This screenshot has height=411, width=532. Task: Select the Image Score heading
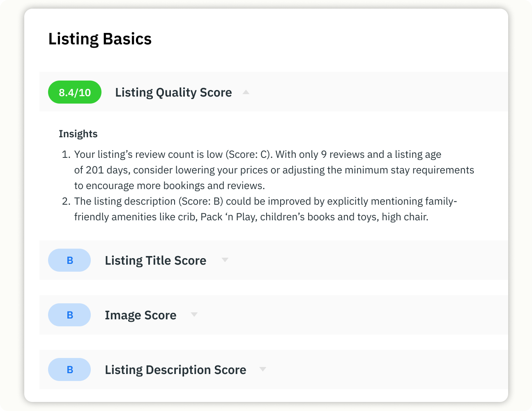click(140, 315)
